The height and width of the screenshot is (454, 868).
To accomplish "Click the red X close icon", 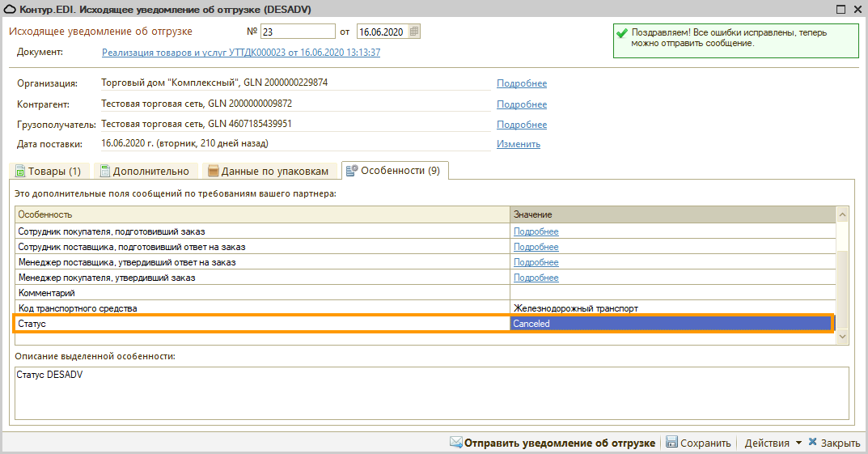I will coord(812,443).
